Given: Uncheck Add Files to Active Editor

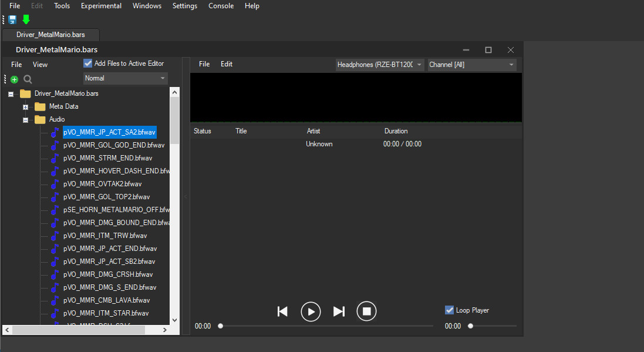Looking at the screenshot, I should pyautogui.click(x=87, y=63).
